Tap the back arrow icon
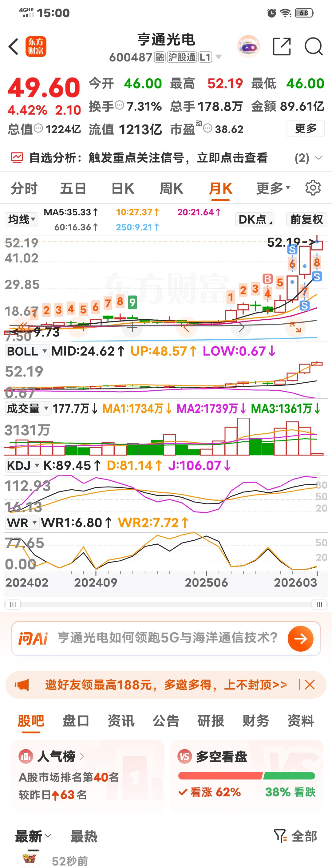The width and height of the screenshot is (332, 868). click(14, 46)
